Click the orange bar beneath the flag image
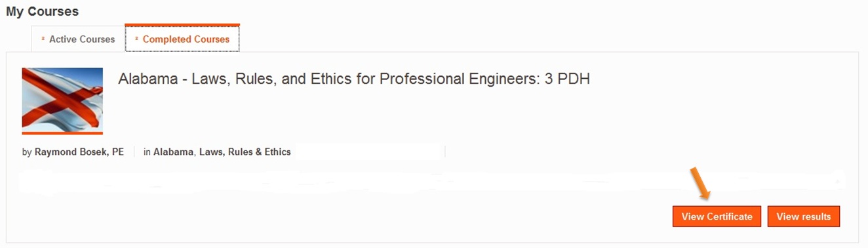 pyautogui.click(x=62, y=133)
